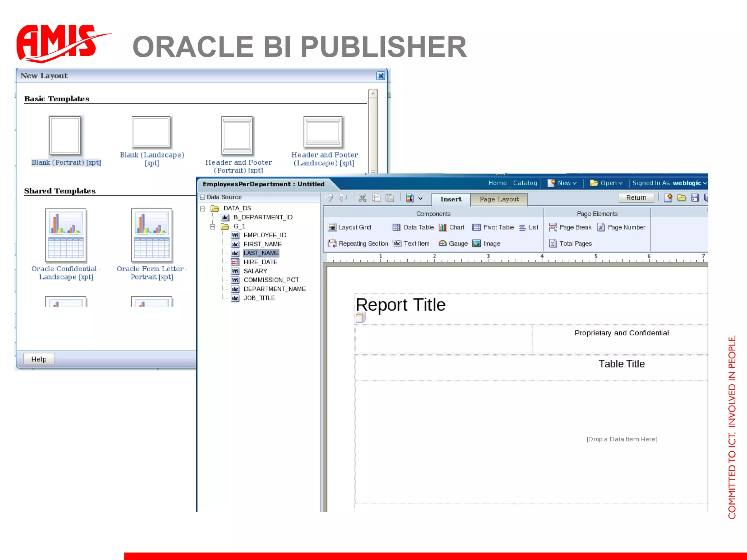Choose the Blank (Landscape) template thumbnail
The image size is (747, 560).
[151, 132]
